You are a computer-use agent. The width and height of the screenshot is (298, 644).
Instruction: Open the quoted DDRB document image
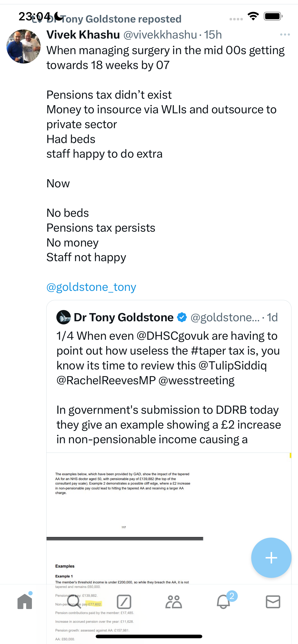(x=169, y=547)
